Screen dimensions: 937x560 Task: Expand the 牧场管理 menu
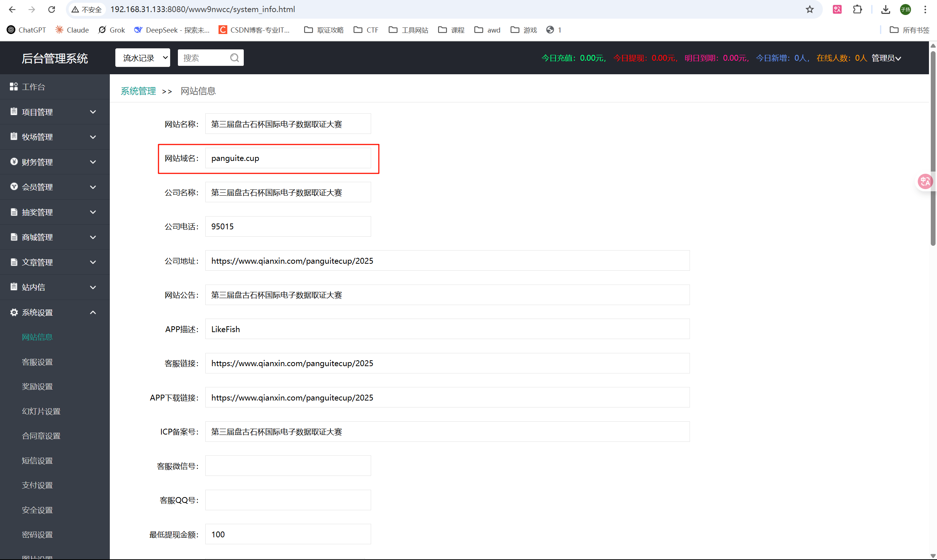point(55,137)
